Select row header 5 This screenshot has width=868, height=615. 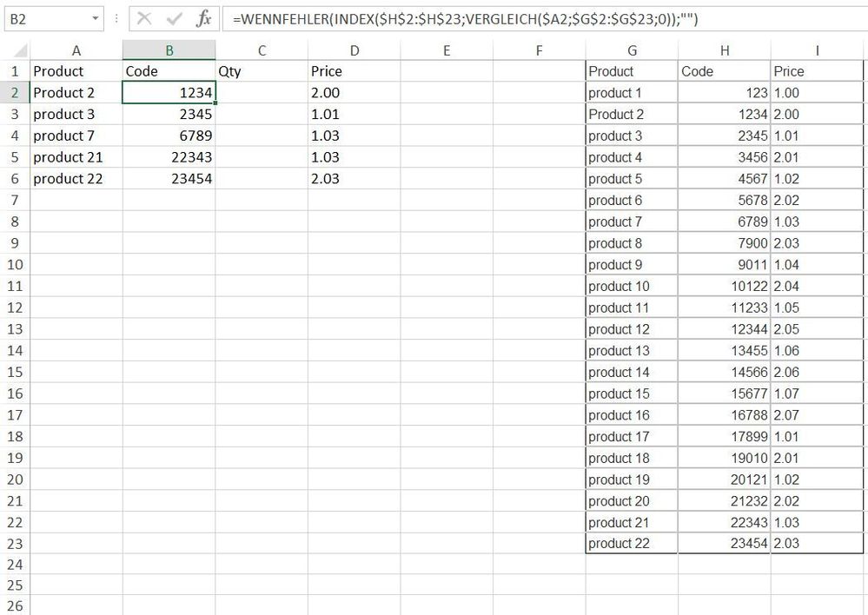(x=13, y=157)
